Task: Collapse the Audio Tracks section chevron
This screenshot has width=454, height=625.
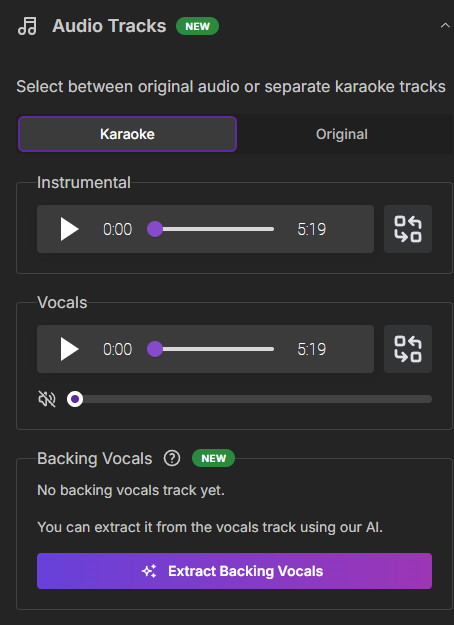Action: (445, 26)
